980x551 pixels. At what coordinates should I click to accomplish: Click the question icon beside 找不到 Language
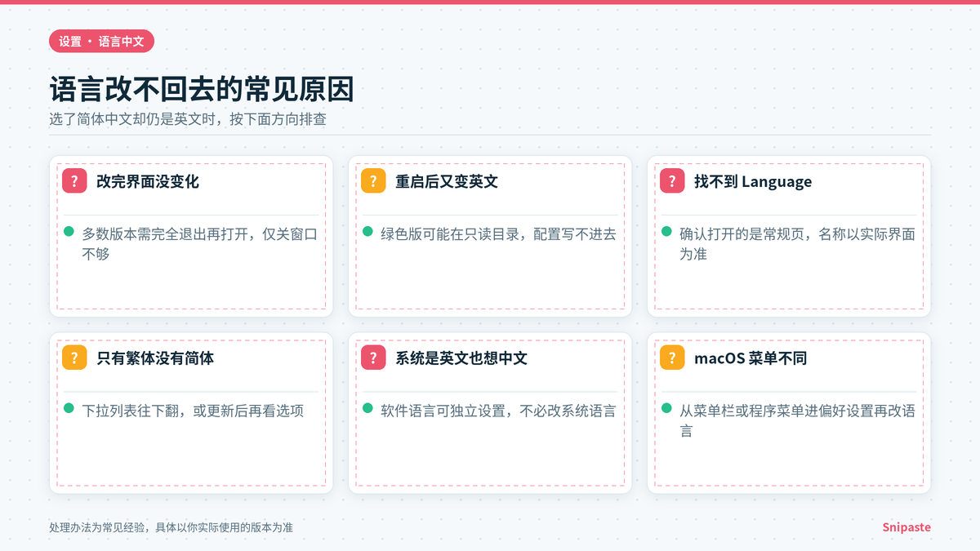click(672, 181)
